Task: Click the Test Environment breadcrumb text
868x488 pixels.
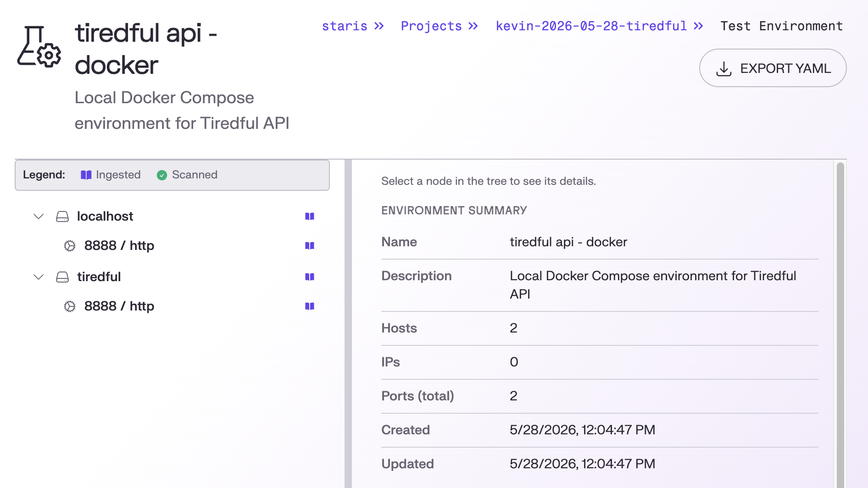Action: tap(782, 26)
